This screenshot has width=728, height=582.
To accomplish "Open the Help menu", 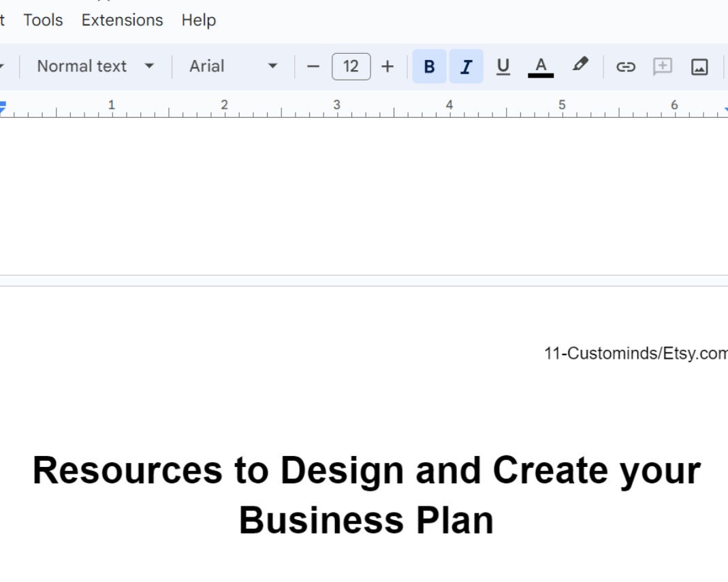I will pos(199,20).
